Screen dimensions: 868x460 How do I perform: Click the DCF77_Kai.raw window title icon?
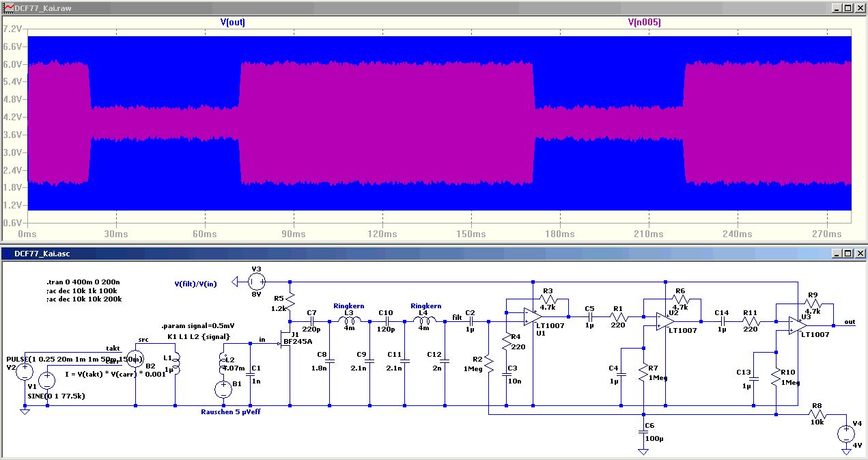pos(8,8)
